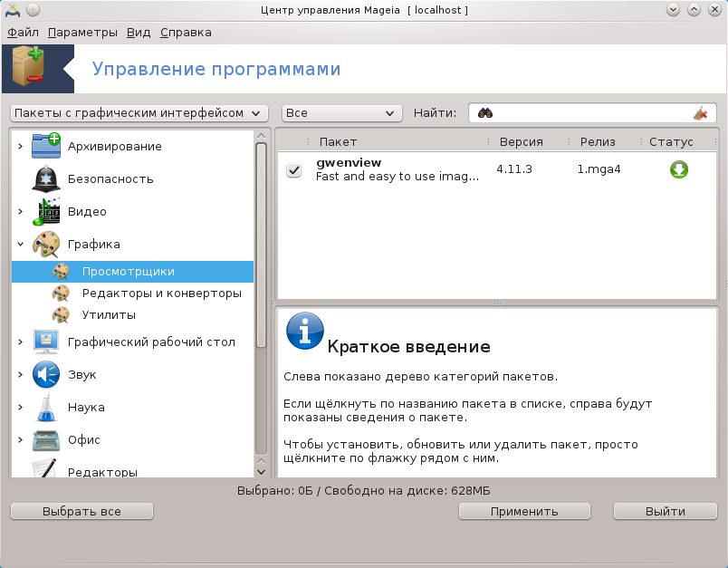
Task: Open the 'Пакеты с графическим интерфейсом' dropdown
Action: click(139, 113)
